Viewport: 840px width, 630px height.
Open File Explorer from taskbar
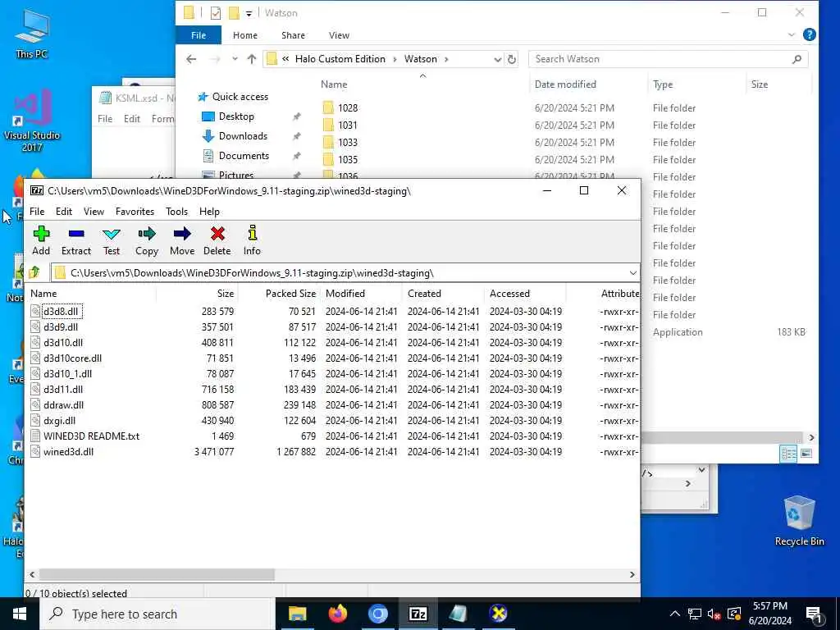coord(297,614)
